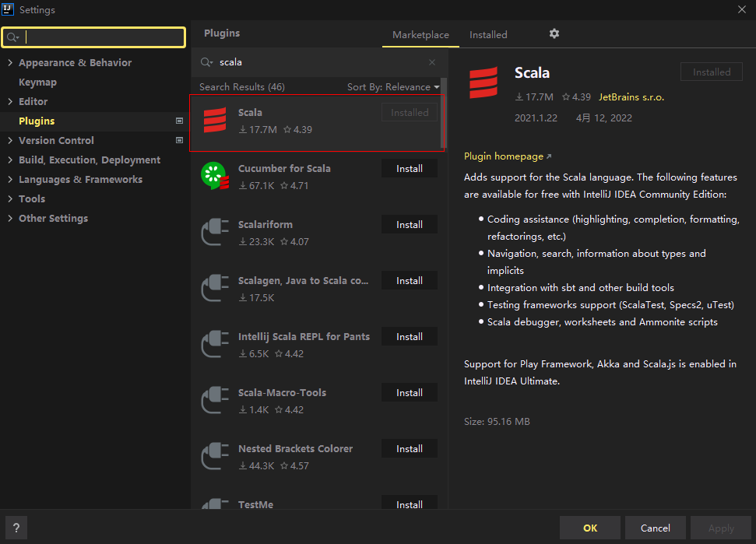Install Cucumber for Scala plugin

click(410, 169)
